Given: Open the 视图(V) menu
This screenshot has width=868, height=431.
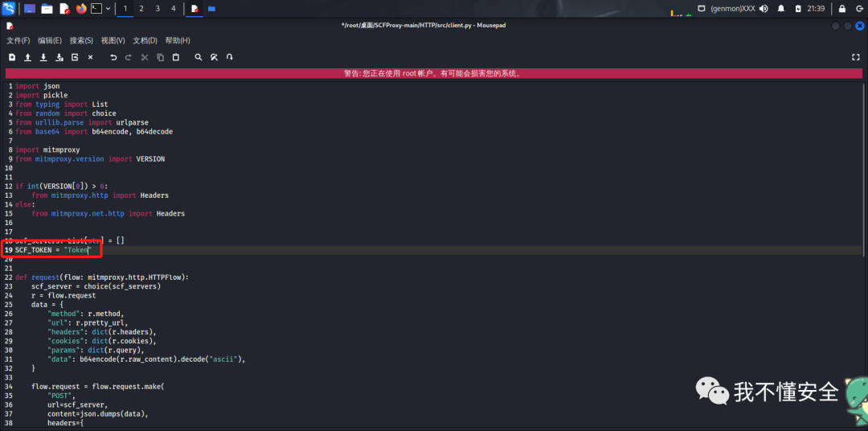Looking at the screenshot, I should (113, 40).
